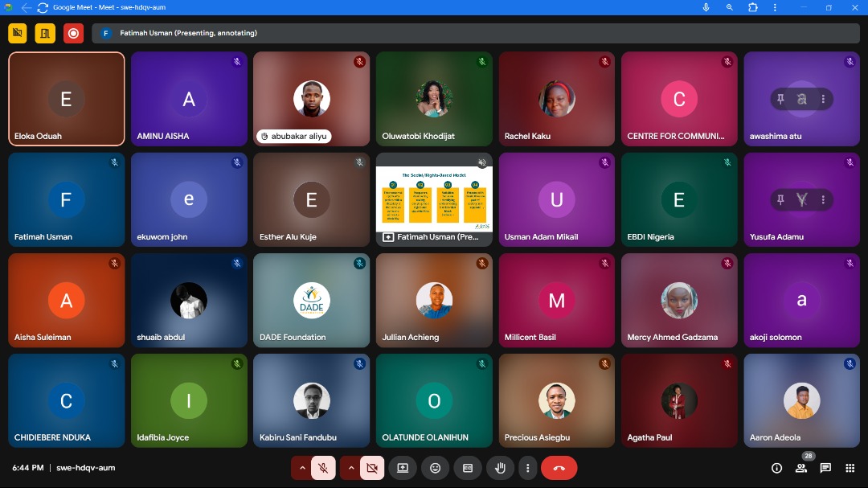Click the middle icon on Yusufa Adamu overlay
The height and width of the screenshot is (488, 868).
[801, 199]
